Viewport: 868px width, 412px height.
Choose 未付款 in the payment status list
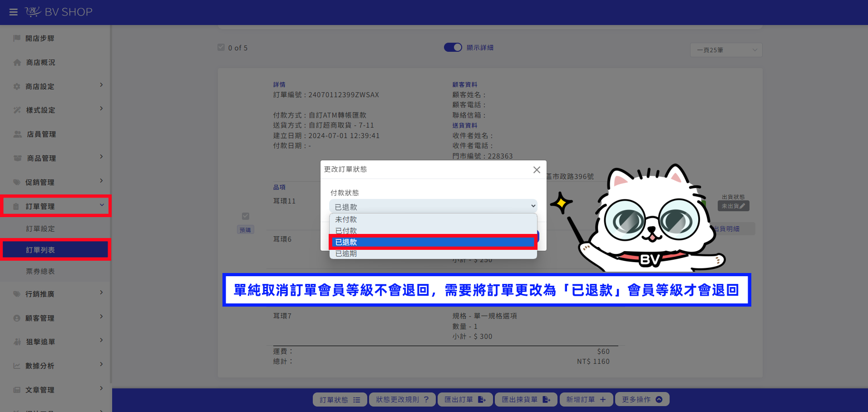tap(433, 219)
